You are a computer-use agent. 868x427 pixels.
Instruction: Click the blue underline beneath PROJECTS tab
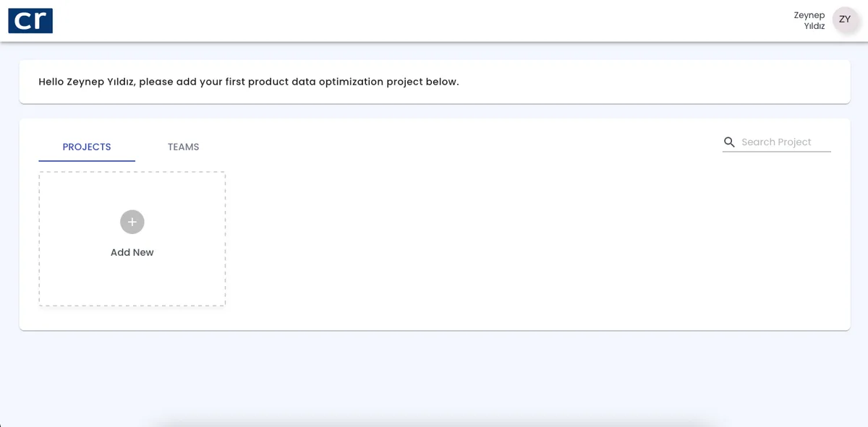(87, 160)
